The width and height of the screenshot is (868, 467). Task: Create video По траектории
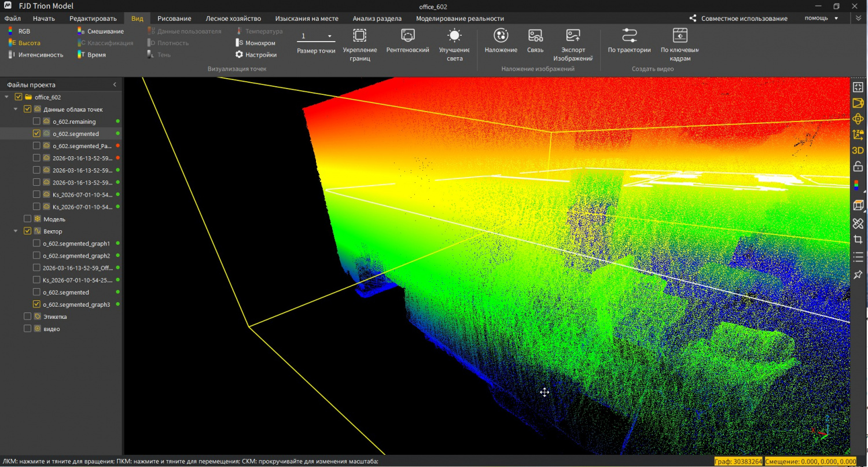pos(629,36)
